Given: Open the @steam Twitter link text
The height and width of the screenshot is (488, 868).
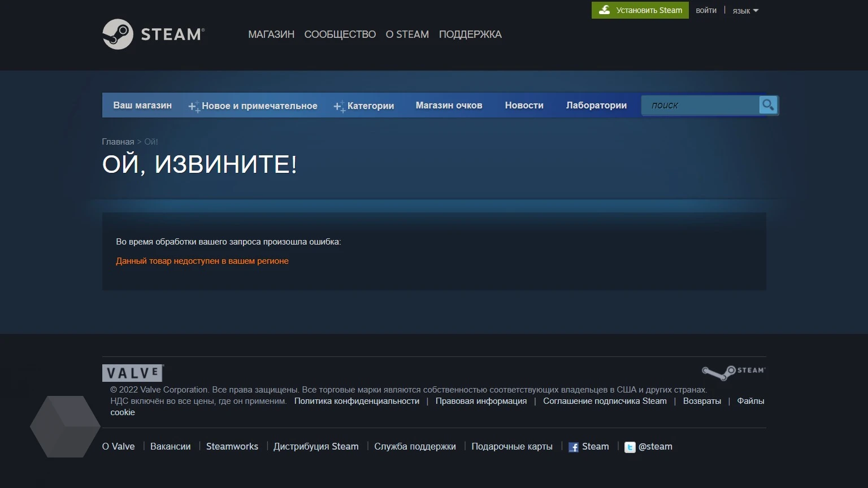Looking at the screenshot, I should tap(656, 446).
